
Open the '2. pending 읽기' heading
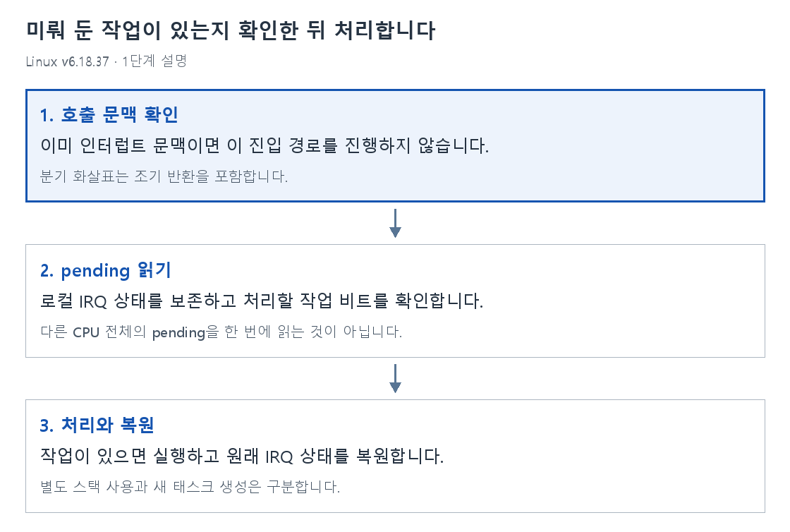pyautogui.click(x=106, y=270)
